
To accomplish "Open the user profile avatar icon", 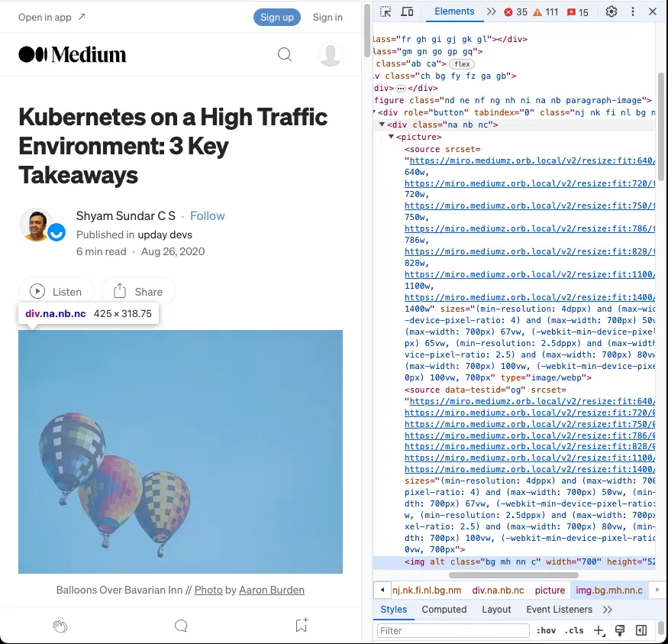I will (330, 54).
